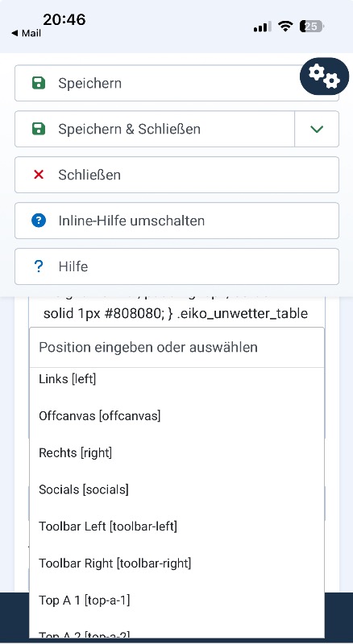This screenshot has width=353, height=644.
Task: Choose Toolbar Left [toolbar-left]
Action: pyautogui.click(x=177, y=526)
